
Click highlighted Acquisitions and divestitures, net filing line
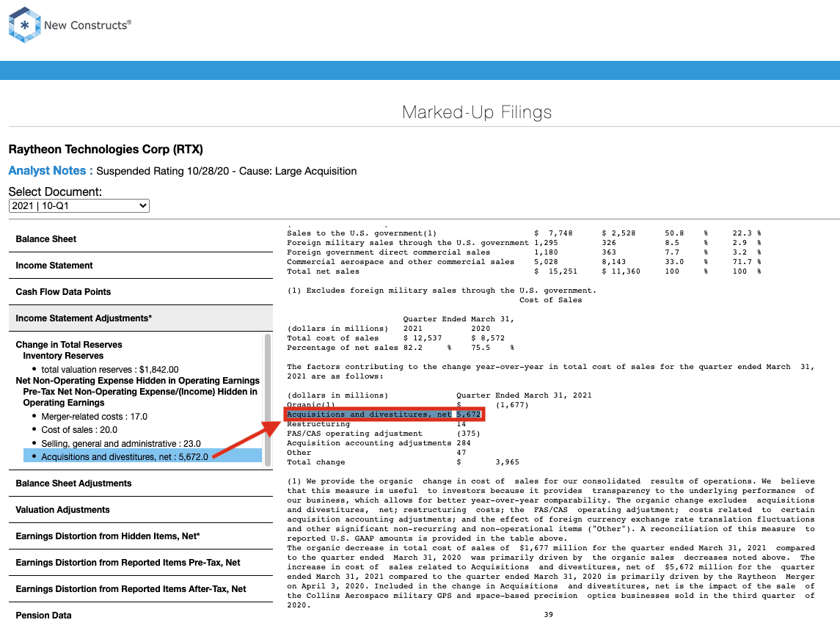[384, 415]
